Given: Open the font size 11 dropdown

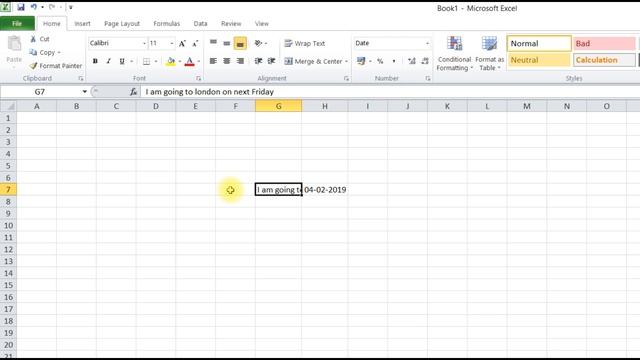Looking at the screenshot, I should [172, 43].
